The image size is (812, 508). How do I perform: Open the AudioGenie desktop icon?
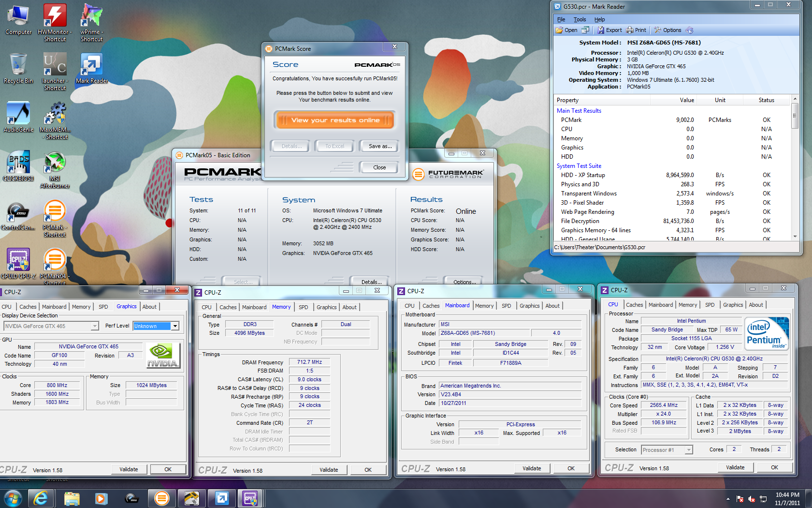18,117
